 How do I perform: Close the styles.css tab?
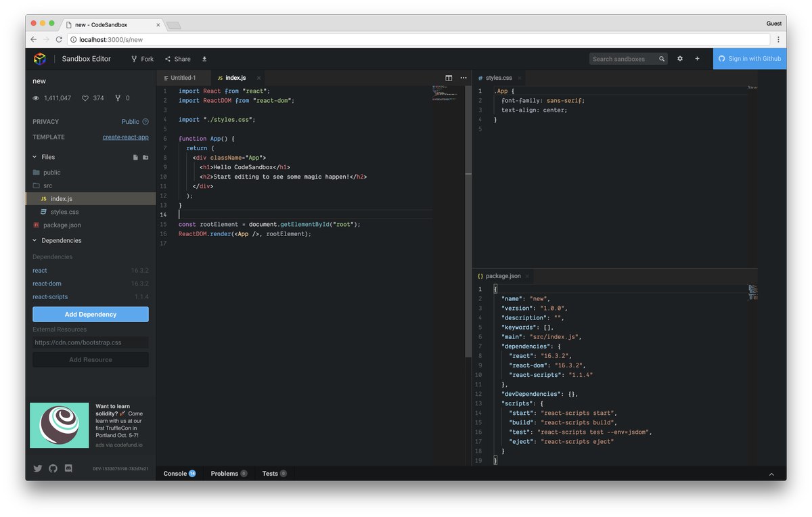coord(520,78)
